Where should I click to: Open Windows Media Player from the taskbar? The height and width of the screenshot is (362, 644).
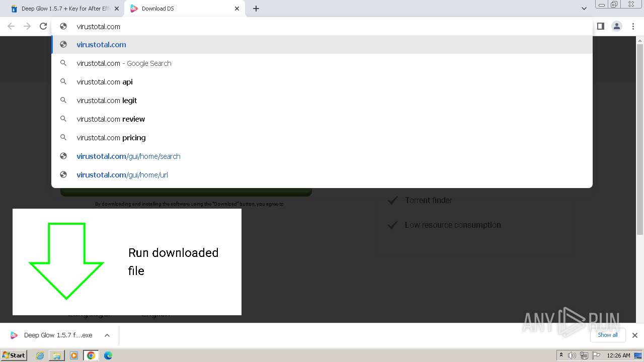[x=74, y=355]
